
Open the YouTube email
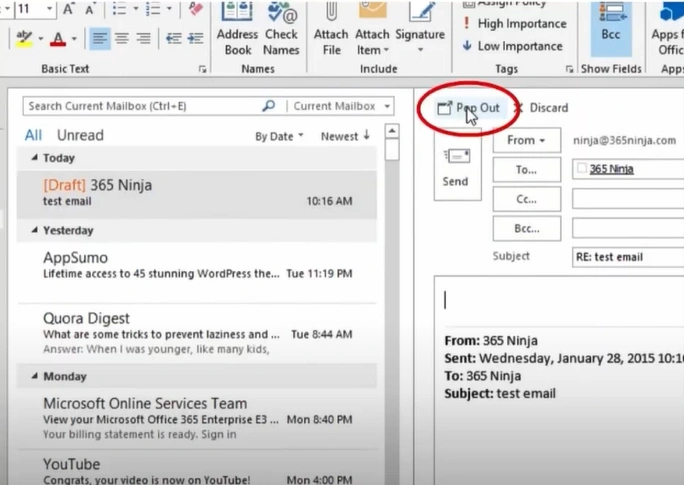197,470
